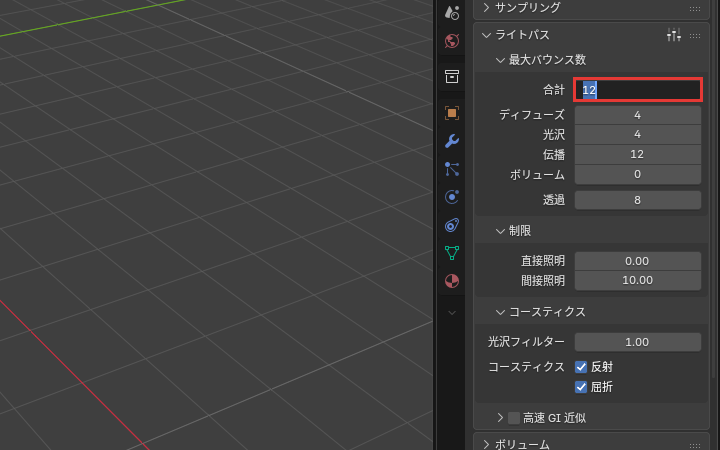Uncheck the 反射 caustics checkbox
This screenshot has width=720, height=450.
point(581,367)
